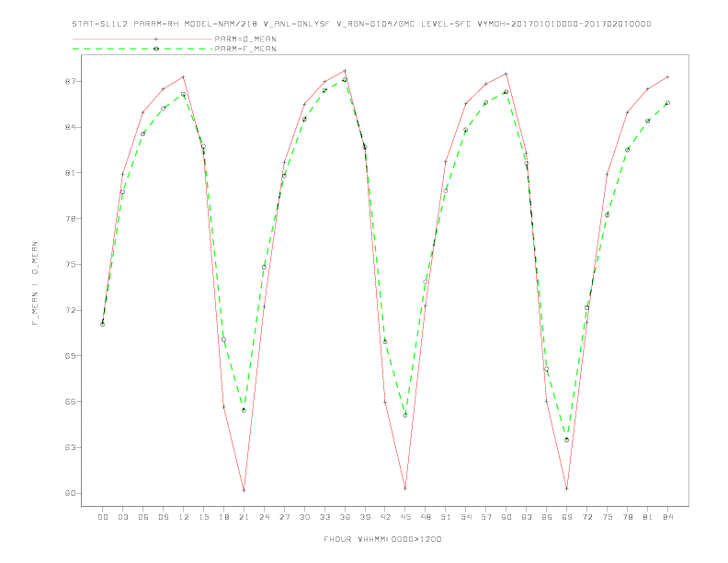Select red O_MEAN plus marker at hour 84
Screen dimensions: 728x563
coord(667,76)
